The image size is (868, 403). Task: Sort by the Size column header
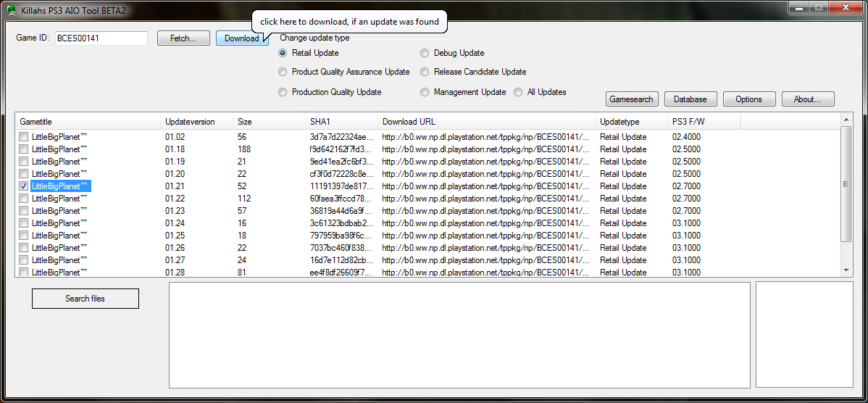[269, 121]
